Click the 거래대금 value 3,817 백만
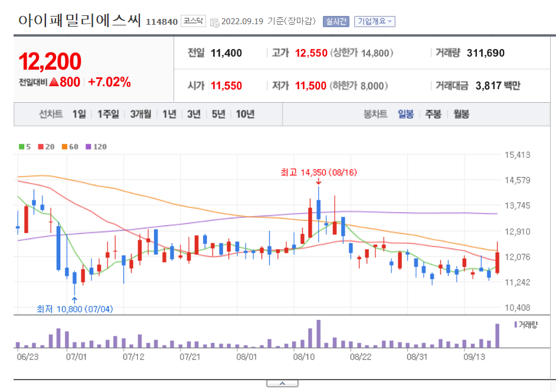 tap(498, 86)
